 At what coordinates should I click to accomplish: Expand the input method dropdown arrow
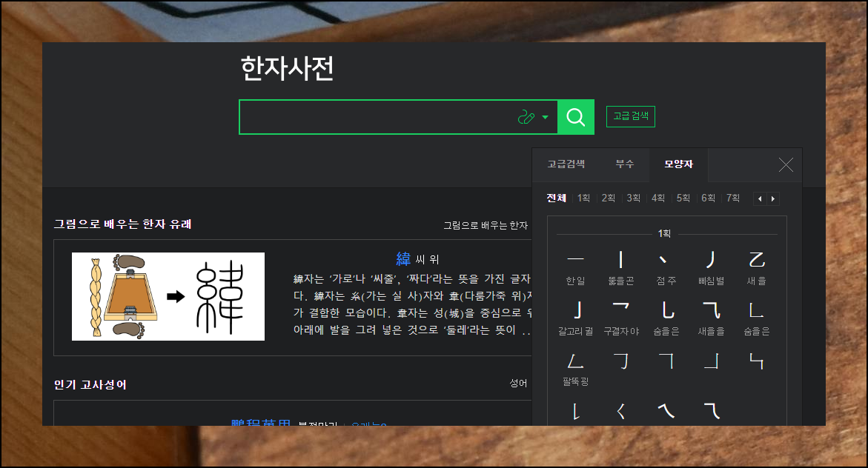(546, 117)
